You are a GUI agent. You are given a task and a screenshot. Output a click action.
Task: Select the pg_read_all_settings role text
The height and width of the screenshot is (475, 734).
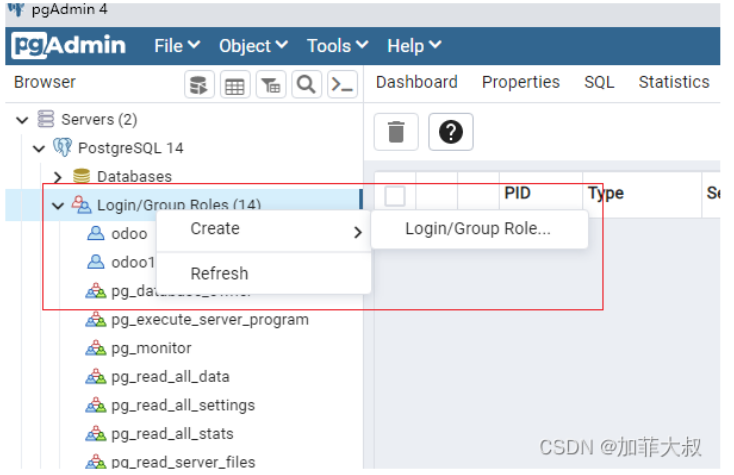pos(183,405)
